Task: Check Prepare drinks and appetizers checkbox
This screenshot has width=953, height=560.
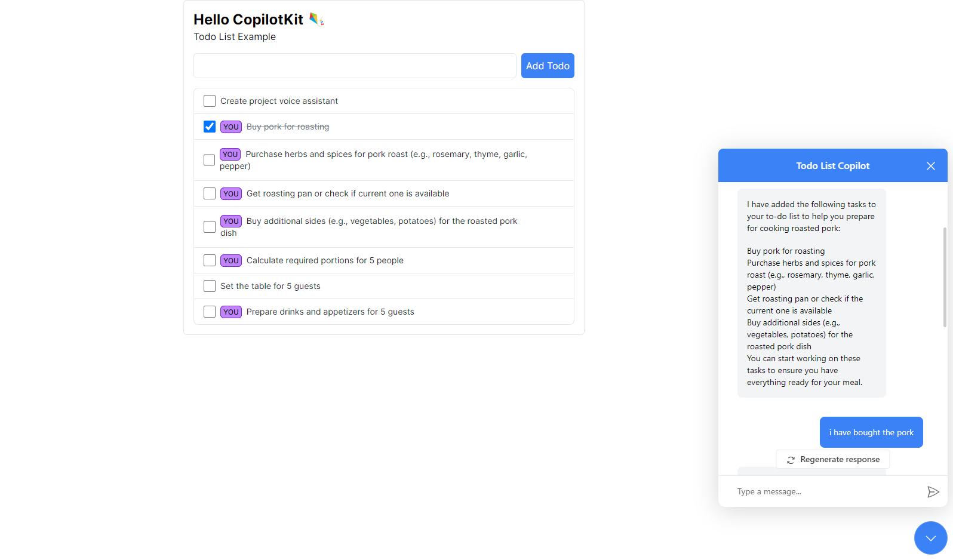Action: click(x=210, y=312)
